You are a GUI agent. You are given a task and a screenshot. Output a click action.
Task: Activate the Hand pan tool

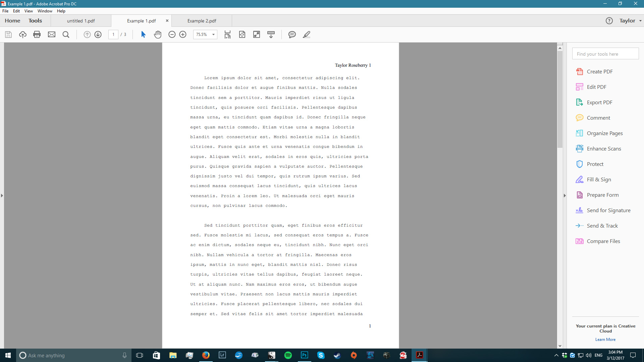(158, 35)
